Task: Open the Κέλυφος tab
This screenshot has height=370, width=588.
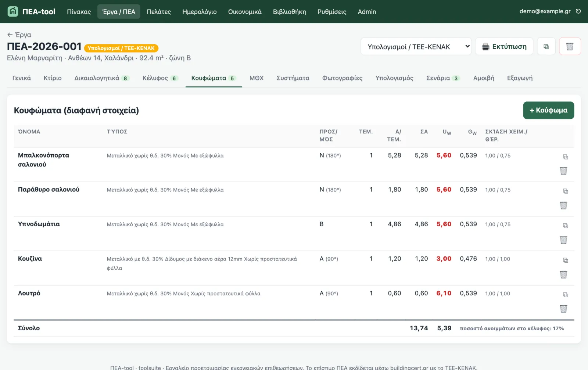Action: click(160, 78)
